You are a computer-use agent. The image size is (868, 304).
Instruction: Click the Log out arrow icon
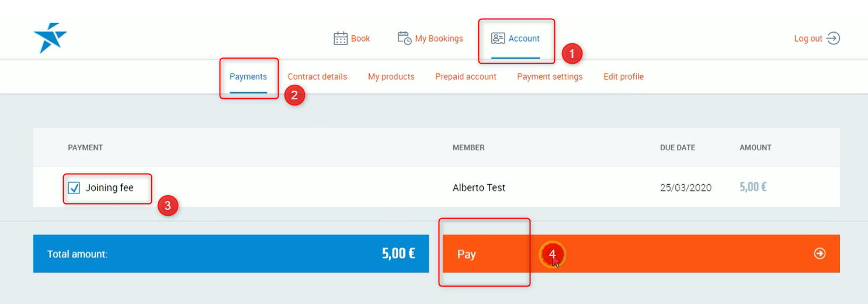point(834,39)
